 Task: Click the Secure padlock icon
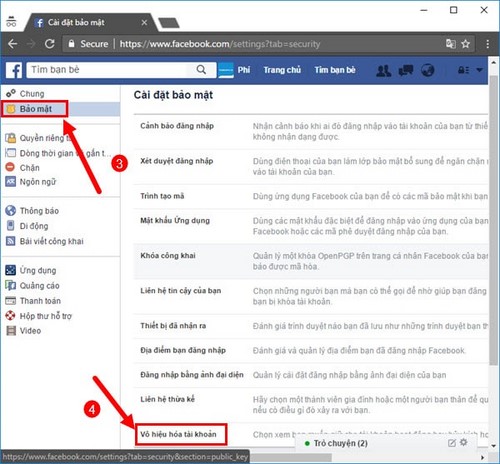coord(71,44)
